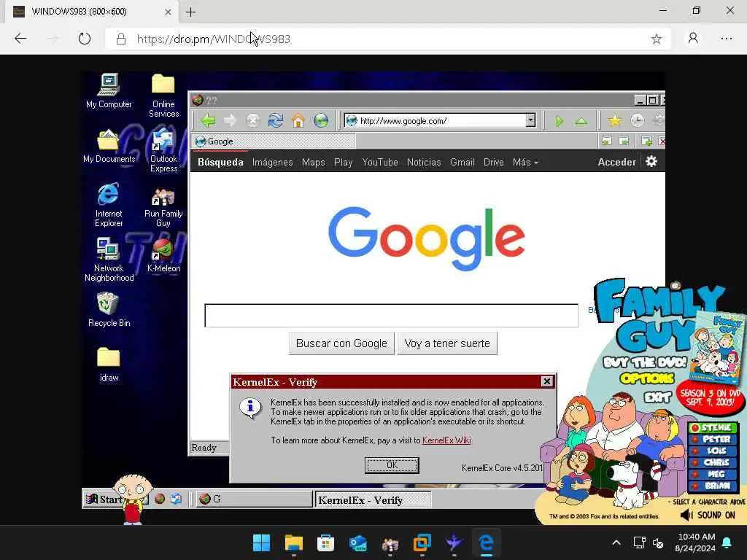Go to the K-Meleon home page icon
The image size is (747, 560).
point(298,120)
